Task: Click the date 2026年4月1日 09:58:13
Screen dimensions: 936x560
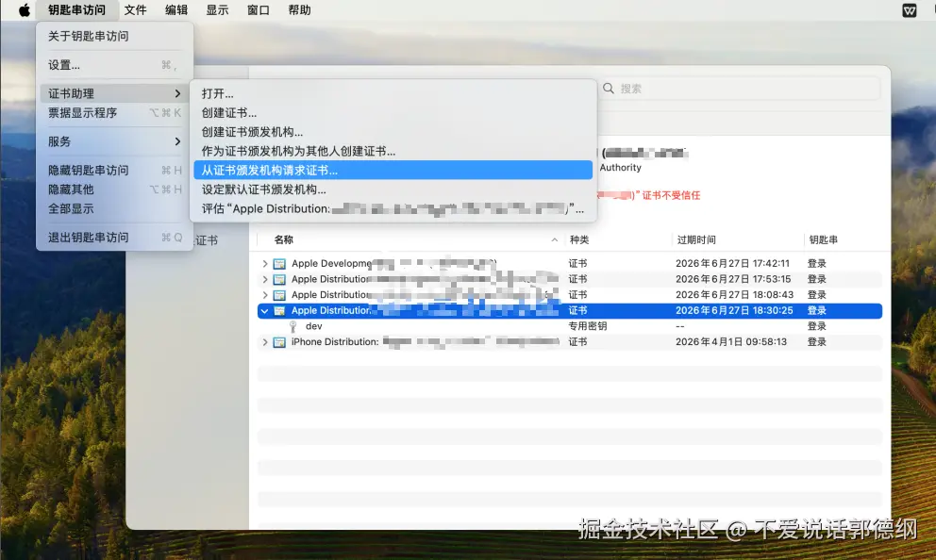Action: (x=730, y=341)
